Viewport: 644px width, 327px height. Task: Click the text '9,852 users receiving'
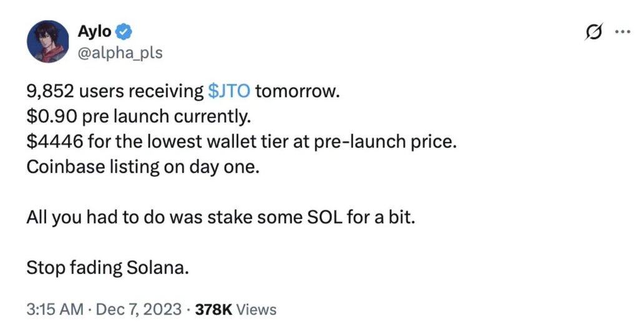(x=115, y=91)
